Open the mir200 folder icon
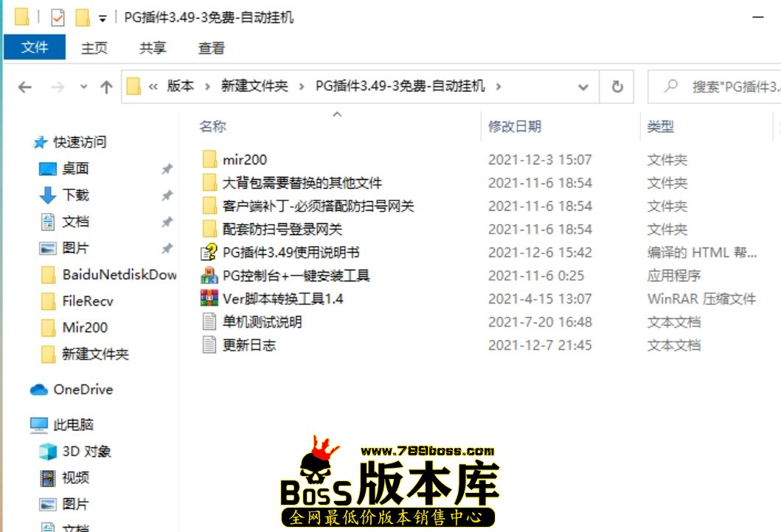781x532 pixels. point(209,159)
